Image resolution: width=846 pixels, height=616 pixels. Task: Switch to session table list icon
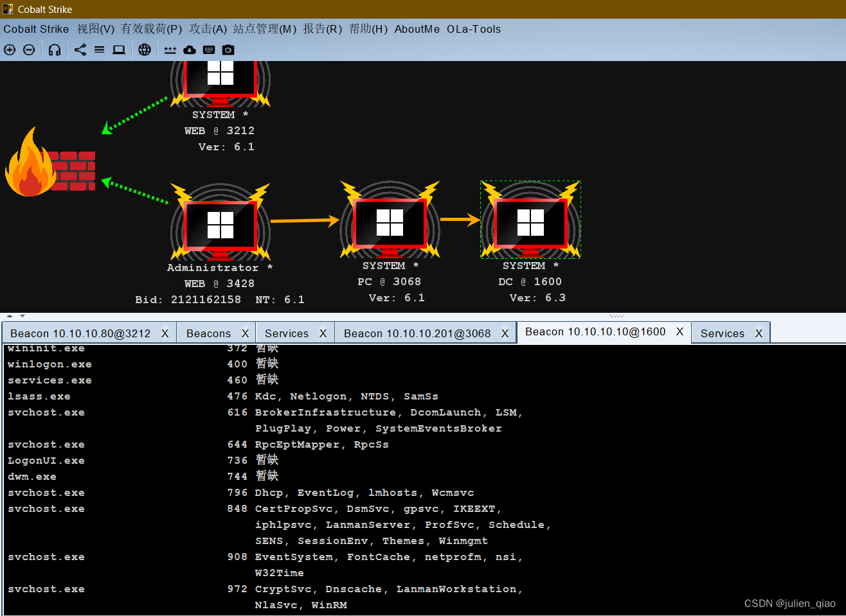(x=99, y=49)
